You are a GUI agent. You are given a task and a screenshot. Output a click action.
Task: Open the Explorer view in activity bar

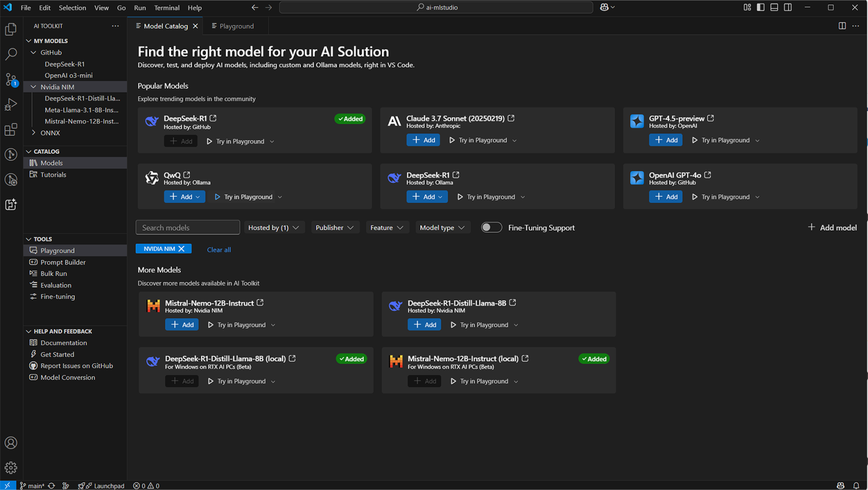(11, 29)
